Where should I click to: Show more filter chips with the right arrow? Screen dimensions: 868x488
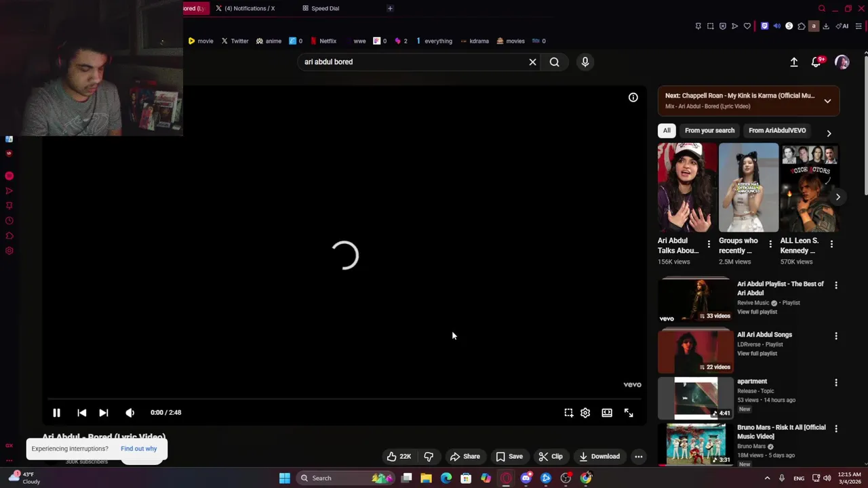[829, 133]
